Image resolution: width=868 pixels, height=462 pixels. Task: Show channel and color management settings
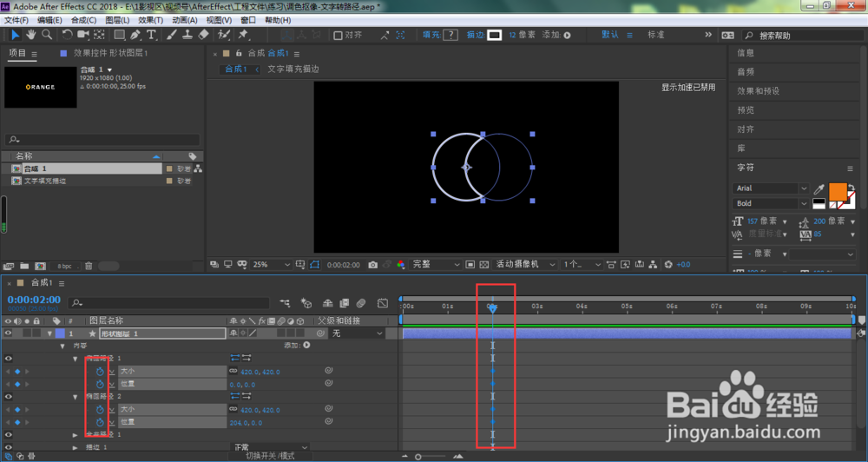pyautogui.click(x=401, y=265)
